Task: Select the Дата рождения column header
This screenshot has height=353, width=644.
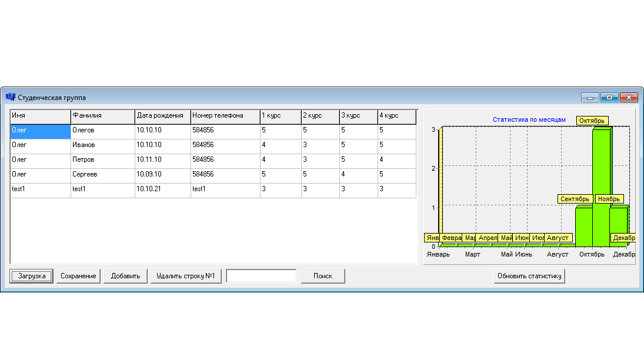Action: pyautogui.click(x=163, y=116)
